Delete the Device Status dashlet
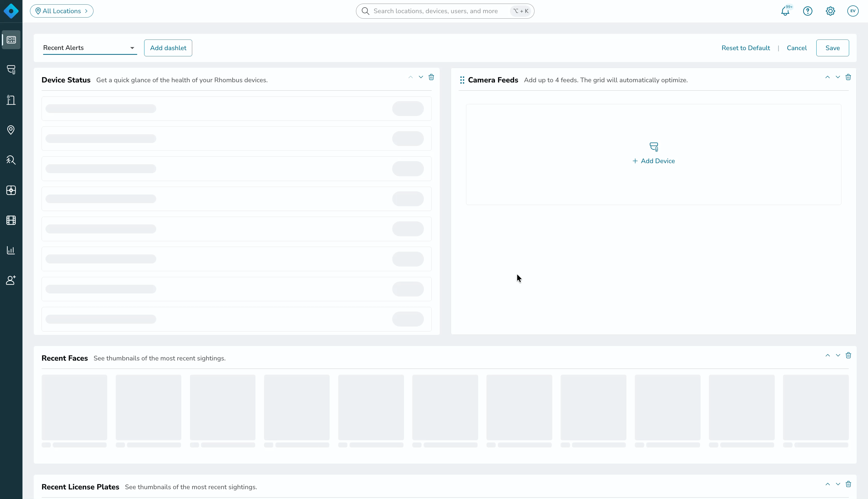This screenshot has height=499, width=868. point(431,77)
